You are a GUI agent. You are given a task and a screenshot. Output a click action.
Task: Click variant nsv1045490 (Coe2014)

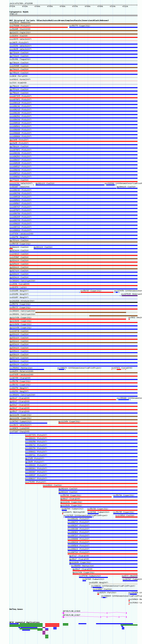click(52, 485)
